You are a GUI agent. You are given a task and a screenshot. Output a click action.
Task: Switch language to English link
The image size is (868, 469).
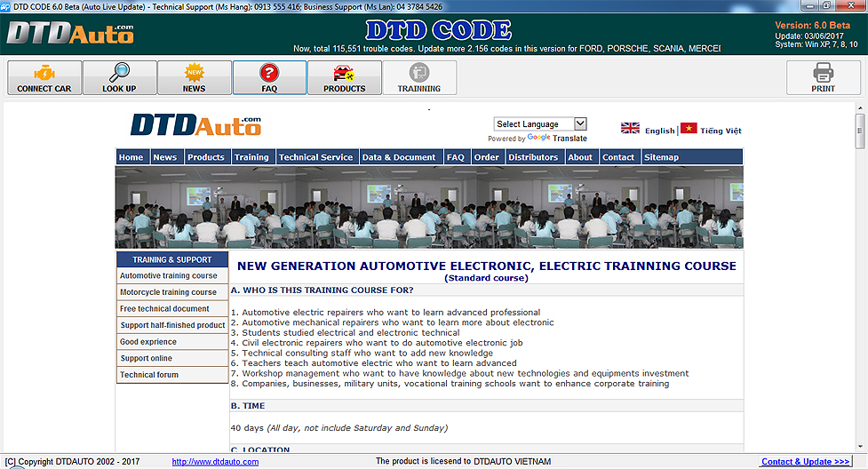[660, 131]
